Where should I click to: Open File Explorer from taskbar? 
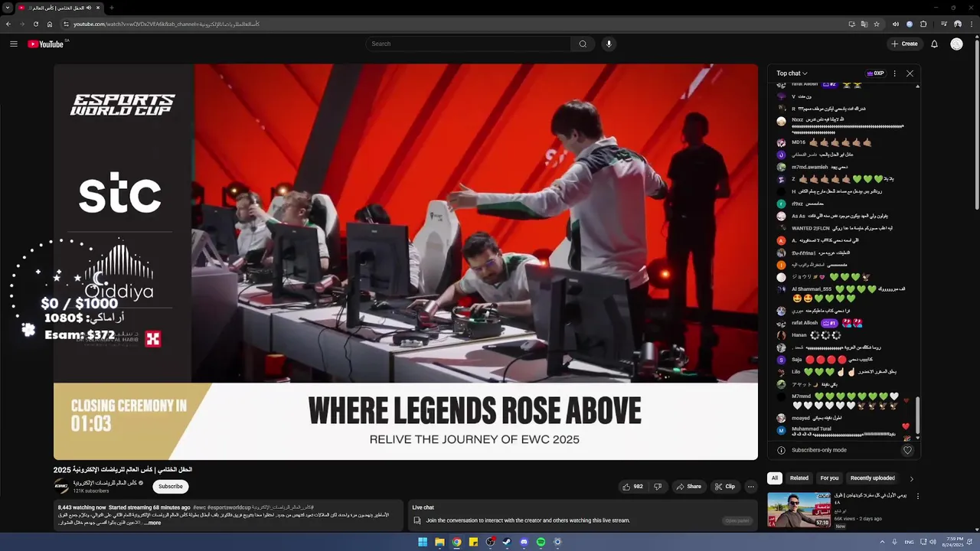(x=439, y=542)
